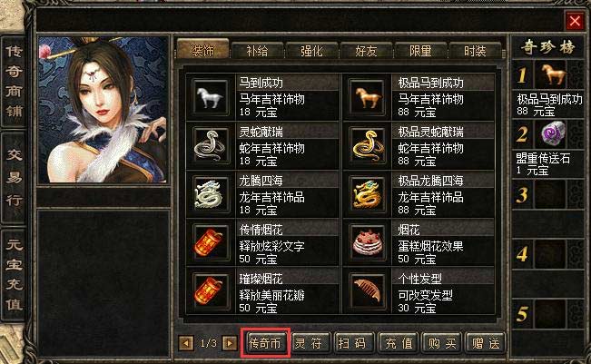
Task: Pick the golden snake 极品灵蛇献瑞 icon
Action: [368, 146]
